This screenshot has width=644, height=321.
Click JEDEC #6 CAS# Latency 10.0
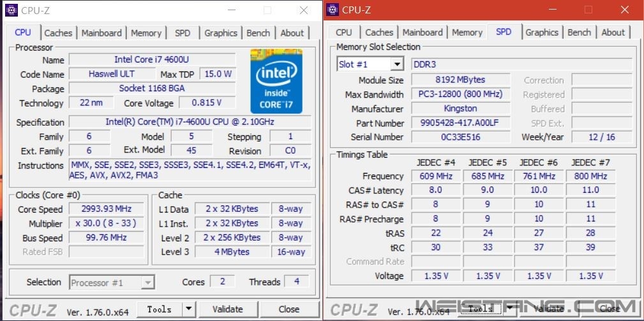[539, 190]
